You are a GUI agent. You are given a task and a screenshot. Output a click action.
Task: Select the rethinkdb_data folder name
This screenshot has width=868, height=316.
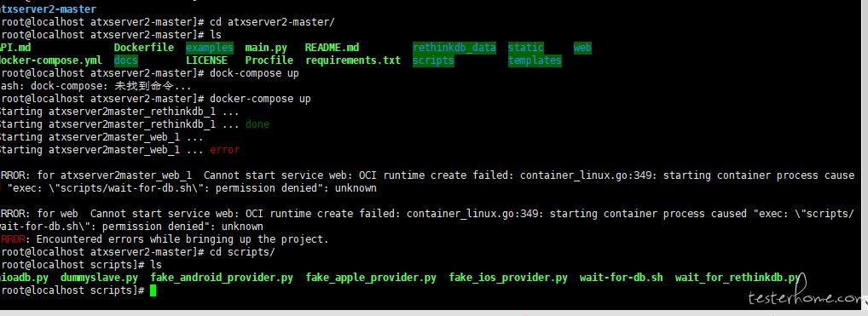(x=454, y=48)
